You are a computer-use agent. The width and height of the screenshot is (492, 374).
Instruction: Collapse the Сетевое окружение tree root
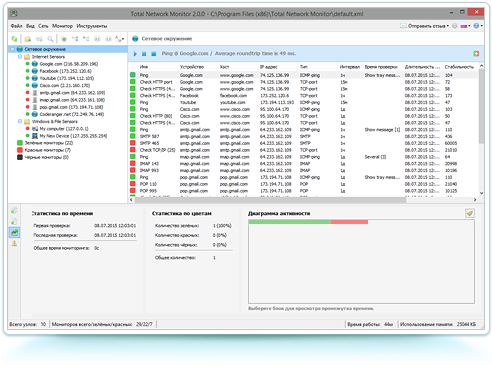pyautogui.click(x=12, y=49)
